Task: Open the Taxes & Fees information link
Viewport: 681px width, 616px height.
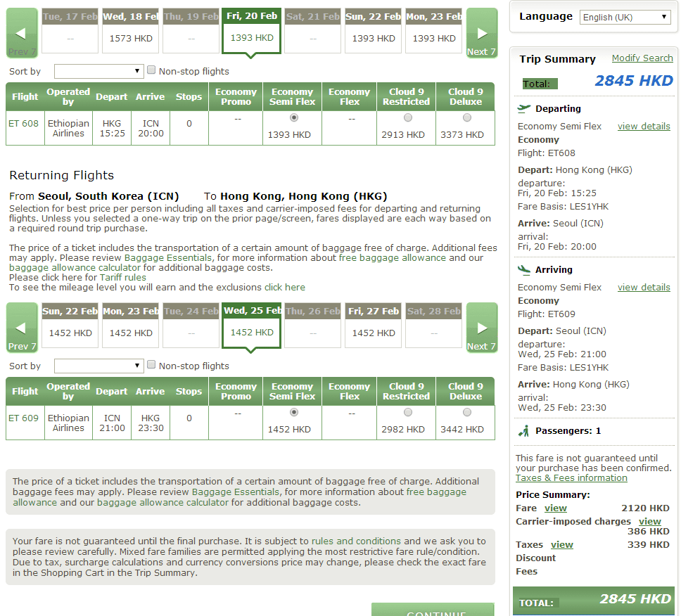Action: [571, 477]
